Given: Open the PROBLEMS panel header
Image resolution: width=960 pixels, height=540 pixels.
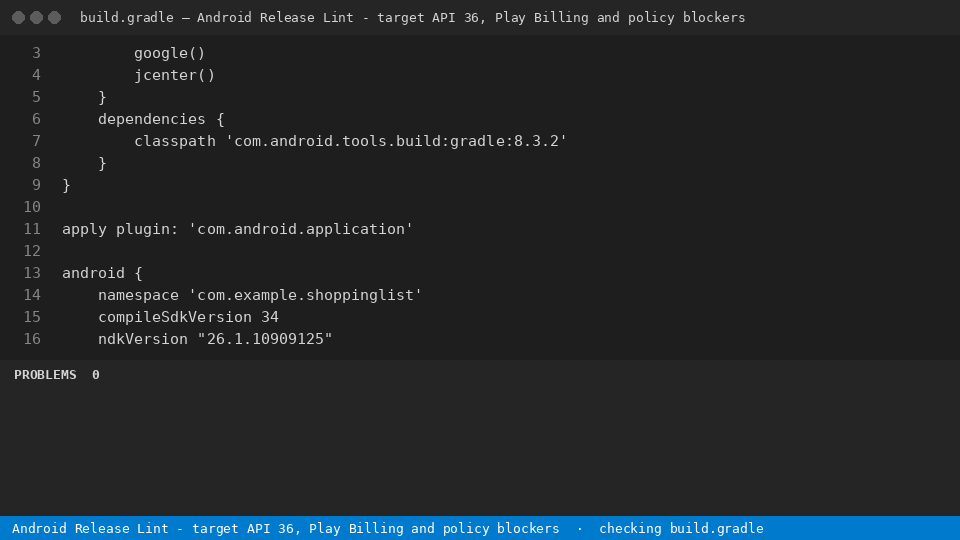Looking at the screenshot, I should tap(45, 375).
